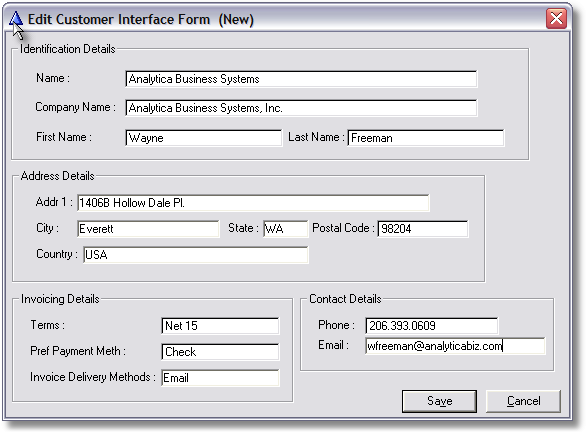
Task: Click the City field showing Everett
Action: click(148, 229)
